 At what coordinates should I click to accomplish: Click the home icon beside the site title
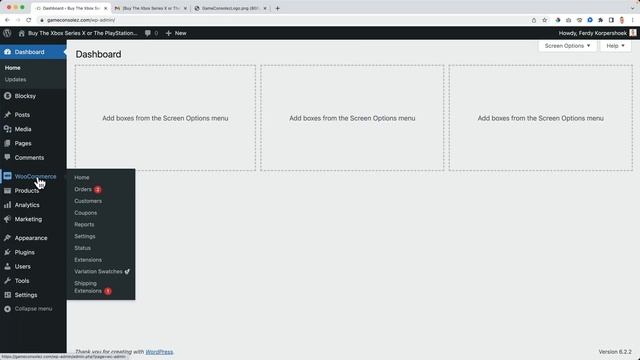pos(22,33)
